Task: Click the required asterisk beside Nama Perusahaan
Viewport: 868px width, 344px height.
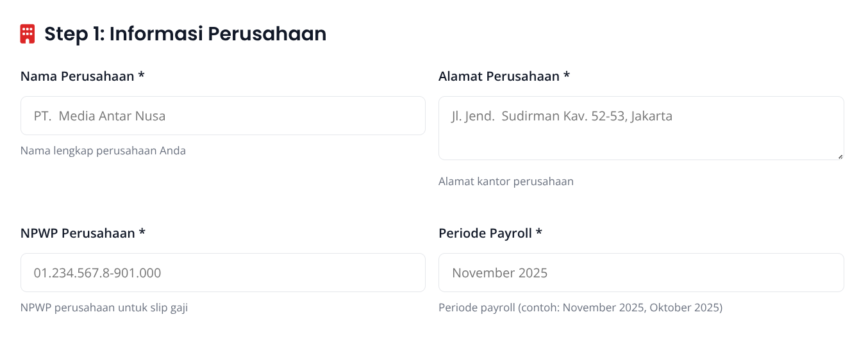Action: [141, 76]
